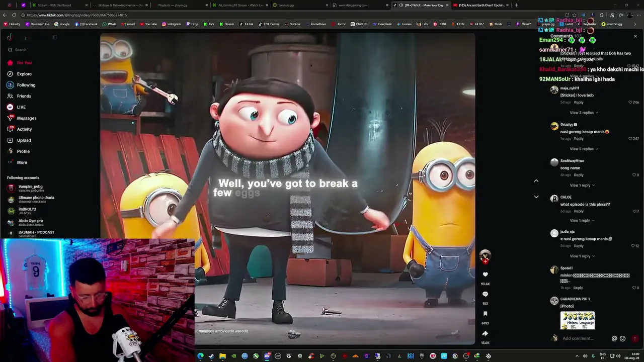Open Following in the TikTok sidebar
The image size is (644, 362).
pyautogui.click(x=21, y=85)
